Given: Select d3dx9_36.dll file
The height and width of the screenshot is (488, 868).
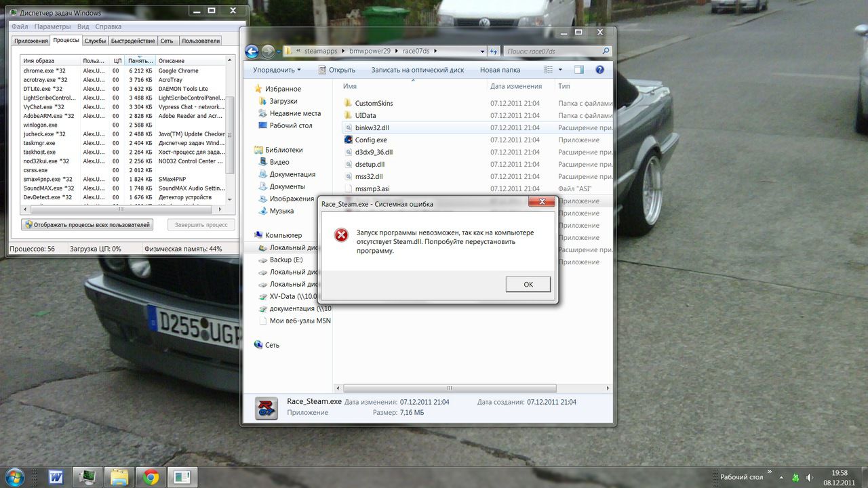Looking at the screenshot, I should click(x=374, y=152).
